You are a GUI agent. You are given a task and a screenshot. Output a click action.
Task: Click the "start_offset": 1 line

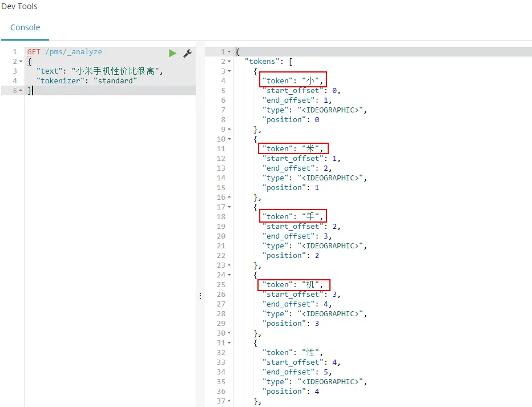point(301,158)
